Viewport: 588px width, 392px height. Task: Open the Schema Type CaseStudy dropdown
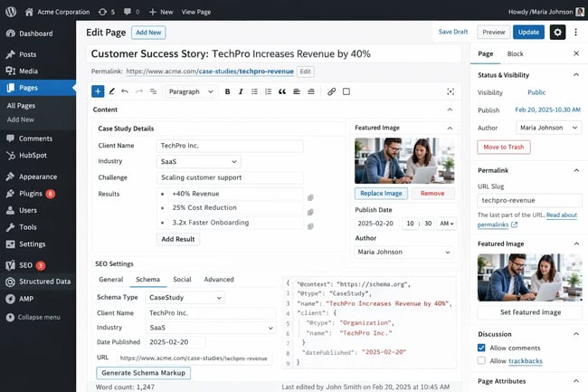click(185, 298)
